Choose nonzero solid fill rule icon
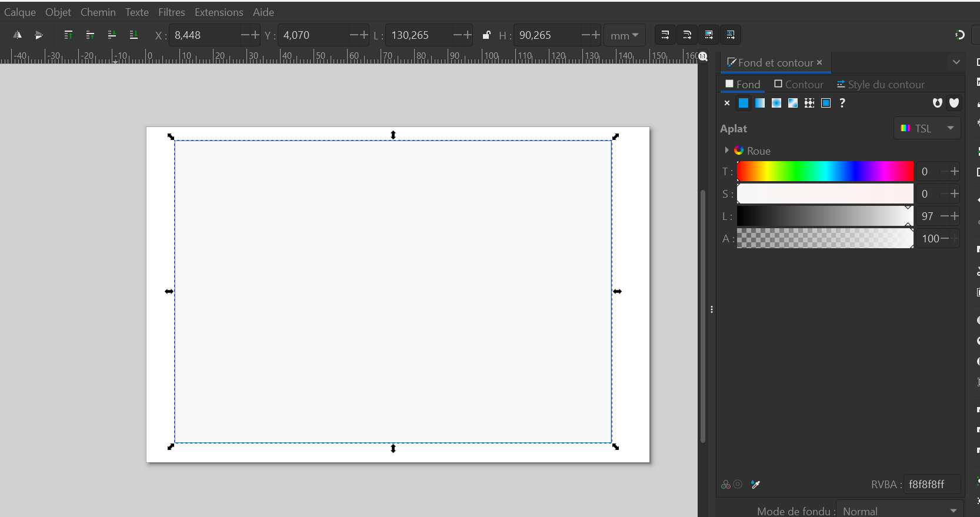The height and width of the screenshot is (517, 980). (x=954, y=103)
